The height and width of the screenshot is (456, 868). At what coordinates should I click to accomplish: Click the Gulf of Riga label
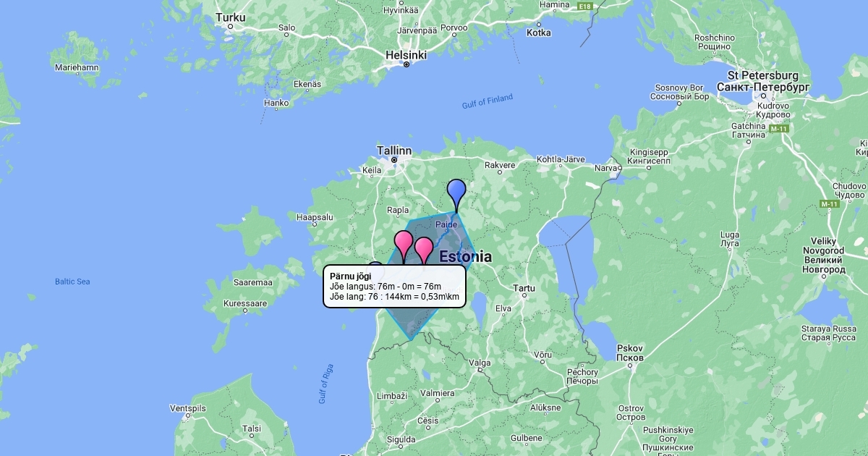[x=325, y=382]
